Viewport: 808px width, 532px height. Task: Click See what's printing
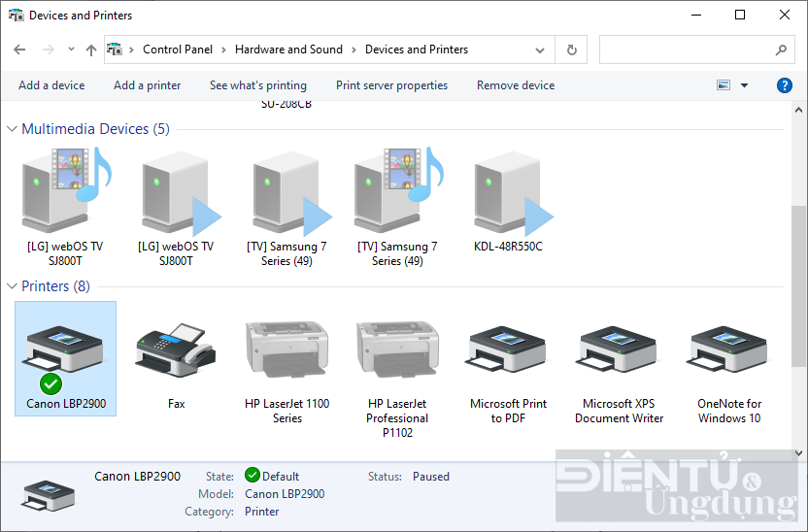[257, 85]
